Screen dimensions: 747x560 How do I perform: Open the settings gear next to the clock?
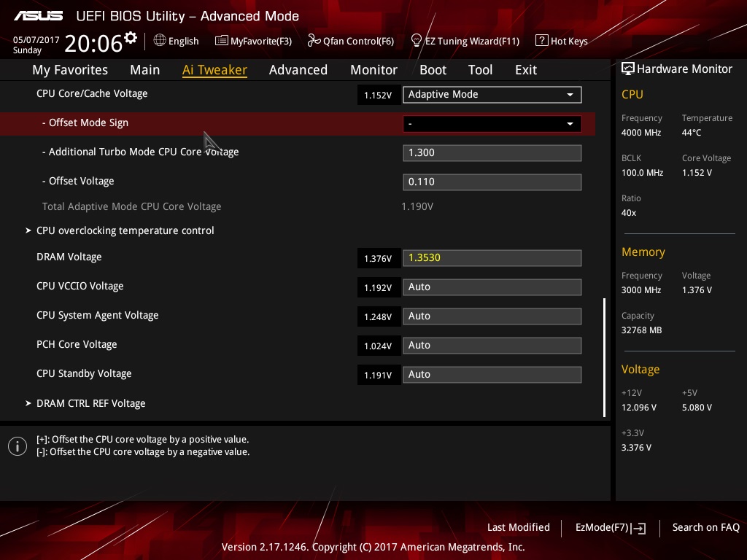click(x=131, y=38)
